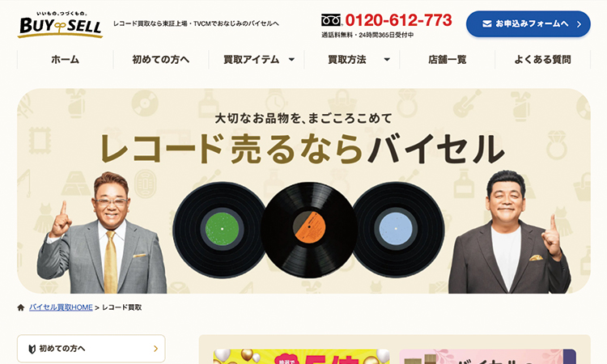Click the arrow on お申込みフォームへ button

click(579, 24)
